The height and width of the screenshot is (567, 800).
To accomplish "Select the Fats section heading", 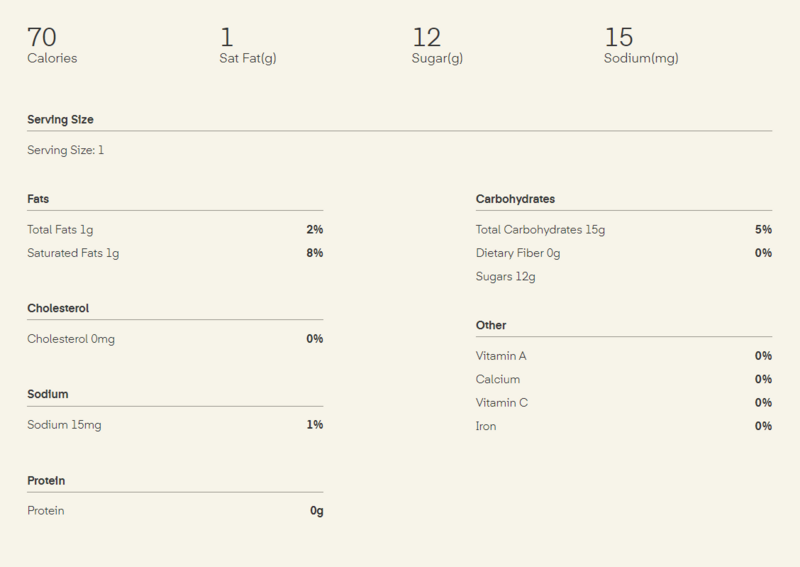I will [38, 199].
